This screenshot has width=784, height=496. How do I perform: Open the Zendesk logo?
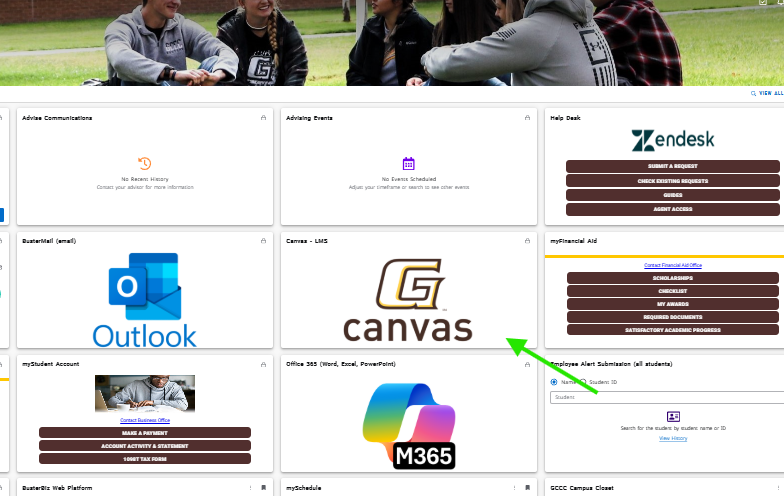672,140
